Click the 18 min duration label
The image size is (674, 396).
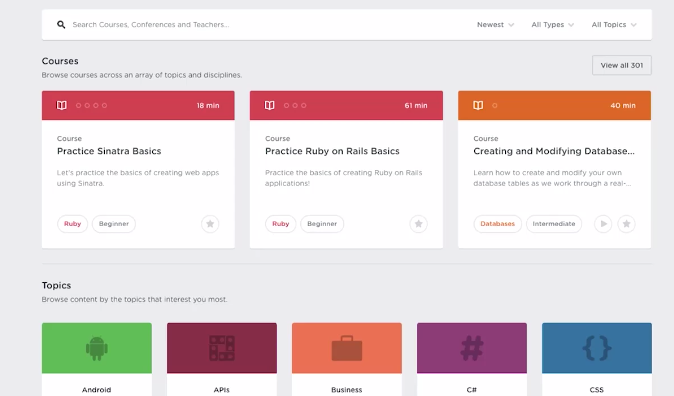(x=208, y=105)
